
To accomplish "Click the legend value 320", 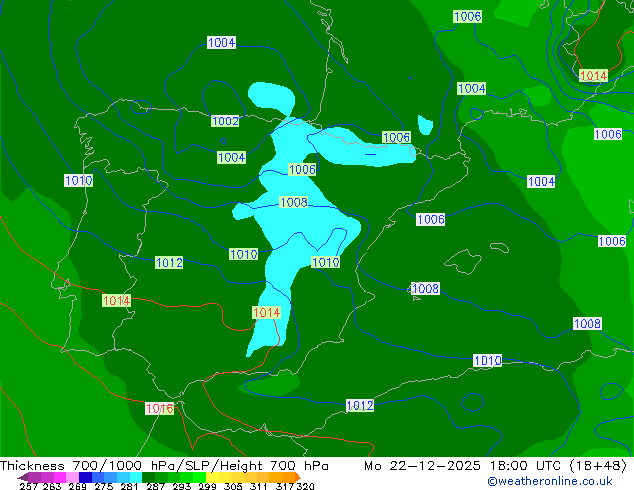I will point(305,486).
